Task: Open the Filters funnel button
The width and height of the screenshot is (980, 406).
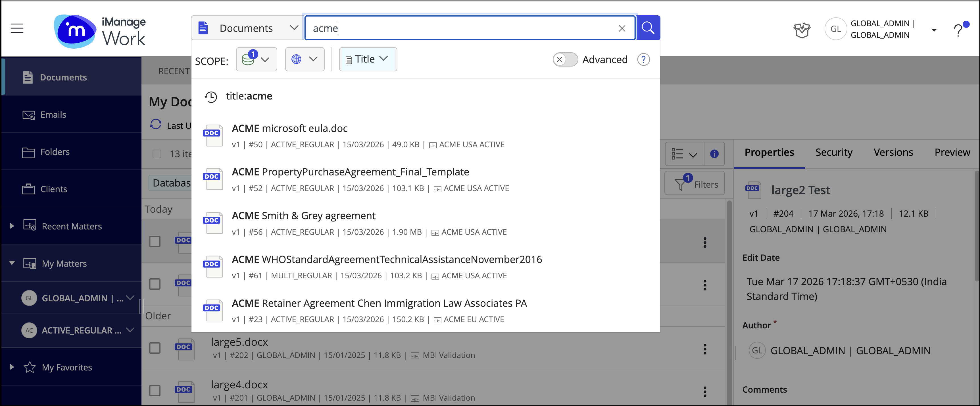Action: [x=695, y=184]
